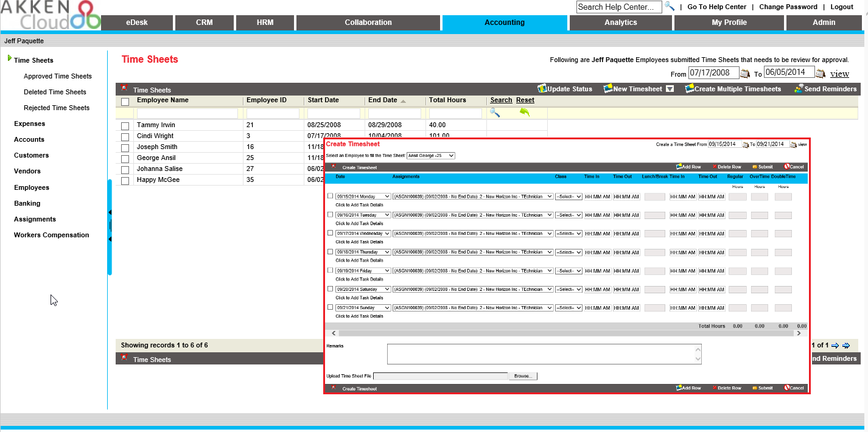Screen dimensions: 868x432
Task: Click the Logout link
Action: (x=842, y=7)
